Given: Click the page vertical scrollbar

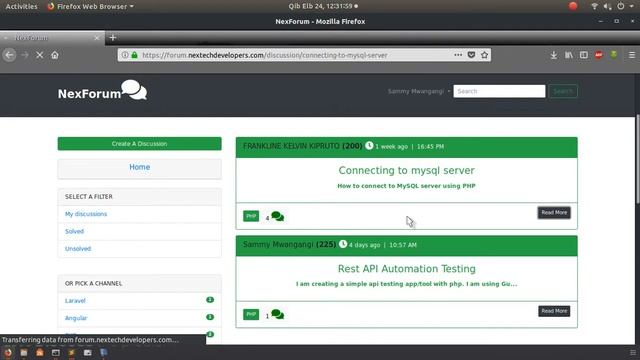Looking at the screenshot, I should [x=637, y=159].
